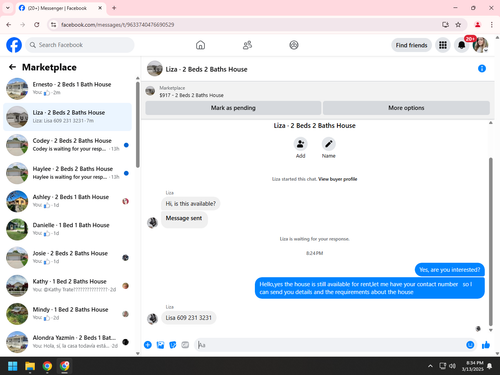500x375 pixels.
Task: Focus the Search Facebook field
Action: (x=80, y=45)
